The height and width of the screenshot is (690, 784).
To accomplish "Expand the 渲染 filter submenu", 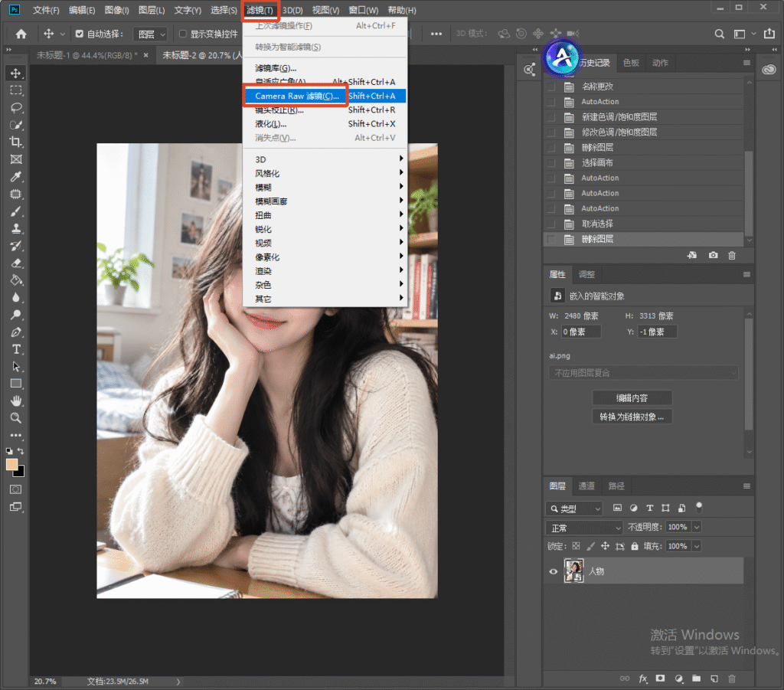I will [325, 271].
